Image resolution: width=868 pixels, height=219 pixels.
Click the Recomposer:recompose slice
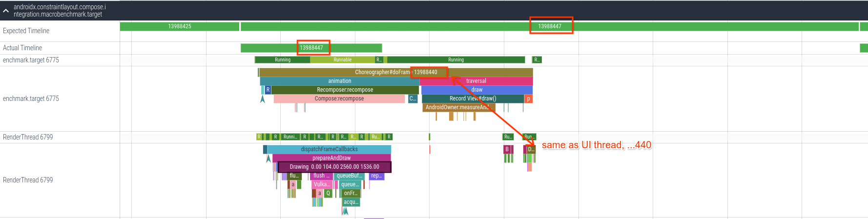345,90
